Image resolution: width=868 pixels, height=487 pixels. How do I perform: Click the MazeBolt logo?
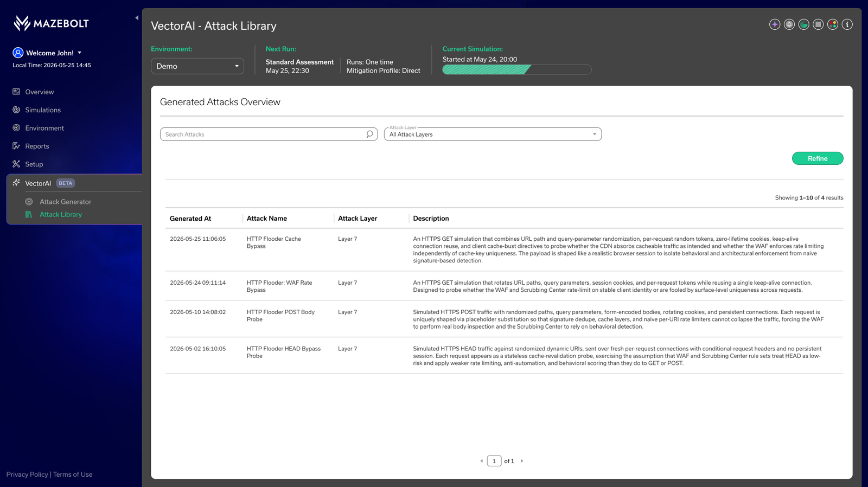(x=51, y=23)
